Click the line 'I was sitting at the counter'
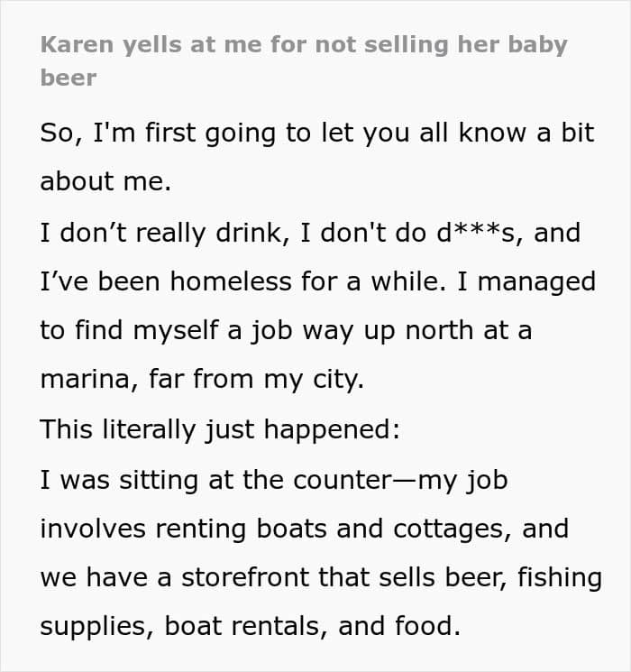Viewport: 631px width, 672px height. [x=274, y=480]
